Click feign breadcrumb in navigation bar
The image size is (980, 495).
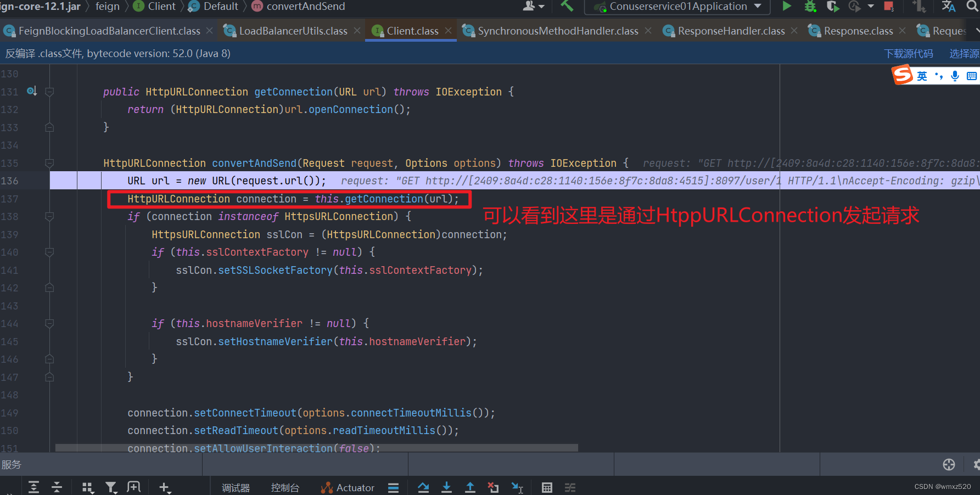[107, 6]
